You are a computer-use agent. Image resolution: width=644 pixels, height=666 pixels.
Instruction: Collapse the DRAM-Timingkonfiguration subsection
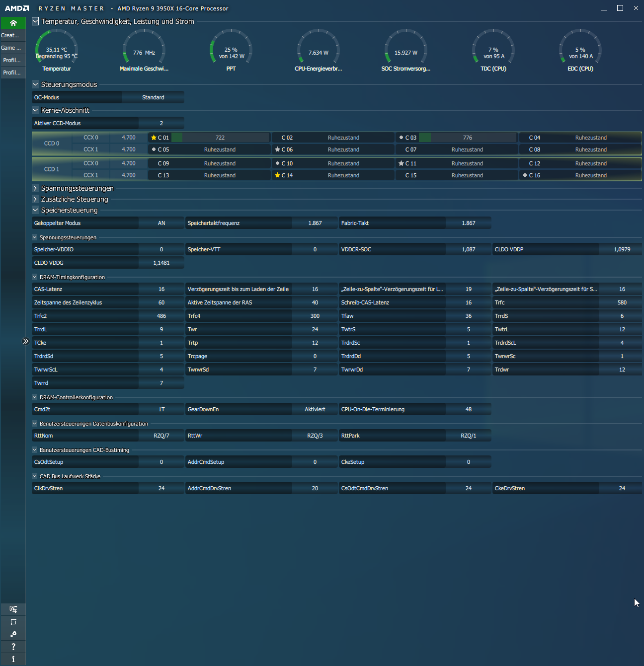(35, 277)
